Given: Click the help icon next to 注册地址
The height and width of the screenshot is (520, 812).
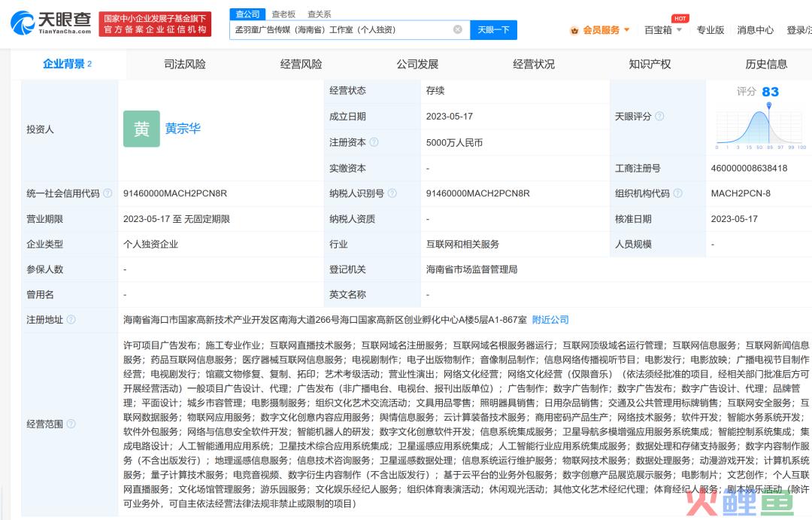Looking at the screenshot, I should coord(71,320).
